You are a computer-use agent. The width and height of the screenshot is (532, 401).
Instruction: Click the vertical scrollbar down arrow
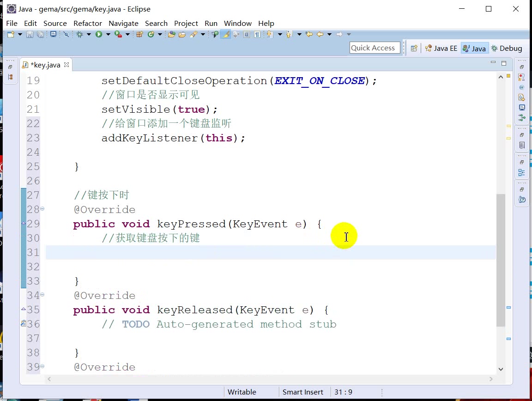click(501, 369)
